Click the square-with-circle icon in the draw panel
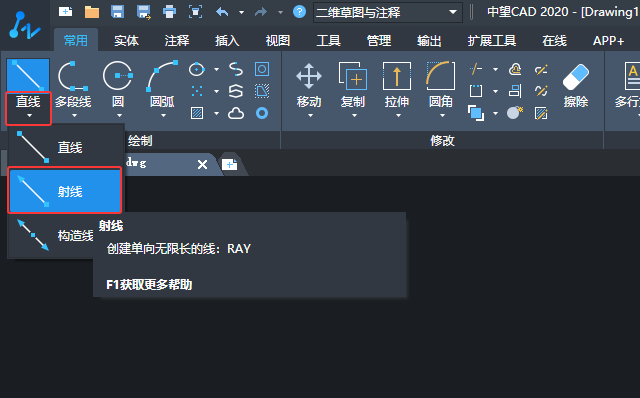Screen dimensions: 640x398 click(x=262, y=69)
